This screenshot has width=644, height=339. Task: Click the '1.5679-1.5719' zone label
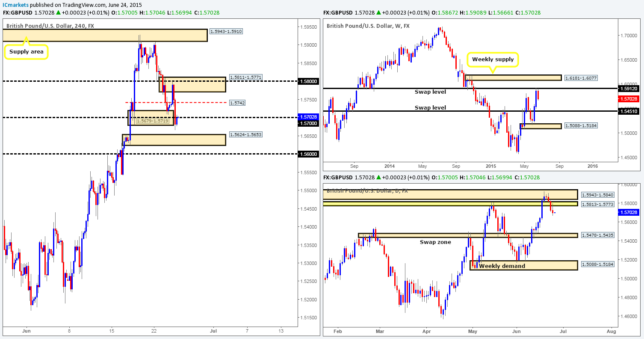[x=153, y=121]
